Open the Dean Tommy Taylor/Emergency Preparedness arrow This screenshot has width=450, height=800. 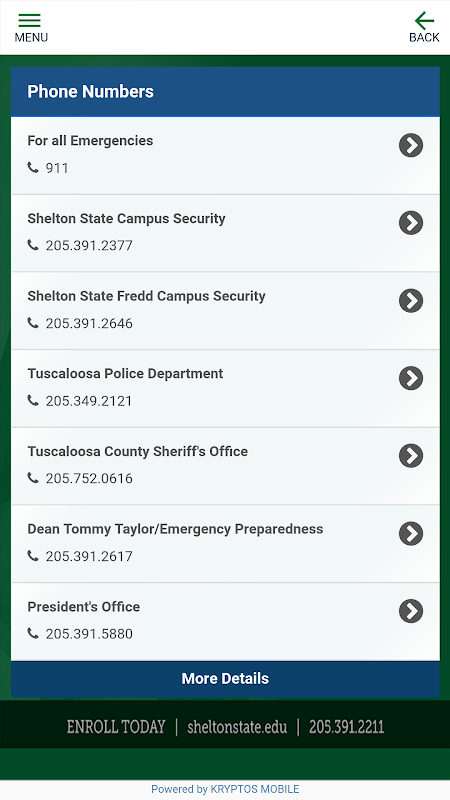click(411, 533)
